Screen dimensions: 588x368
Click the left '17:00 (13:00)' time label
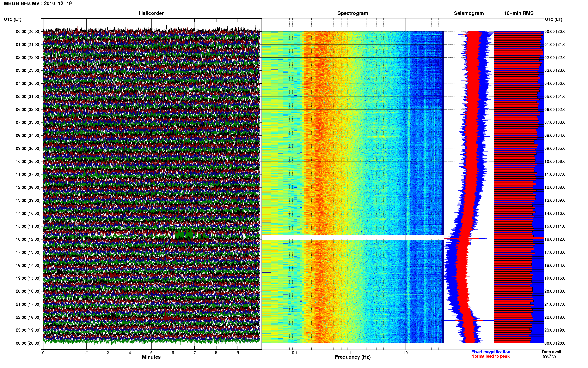[28, 252]
